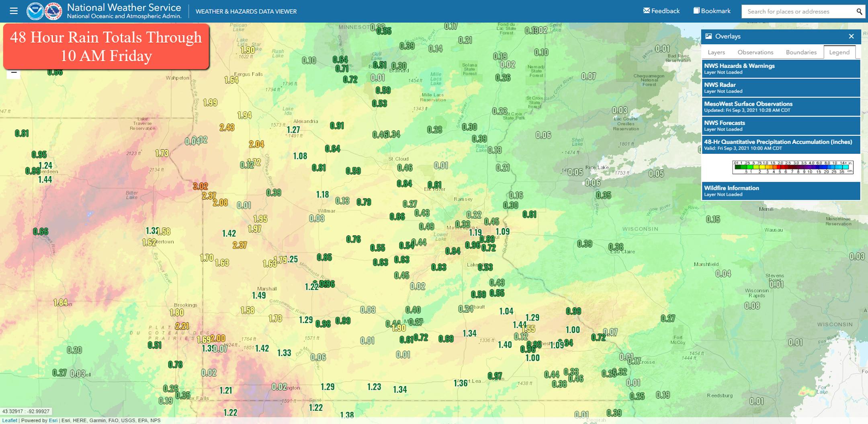
Task: Click the Overlays panel image icon
Action: point(708,36)
